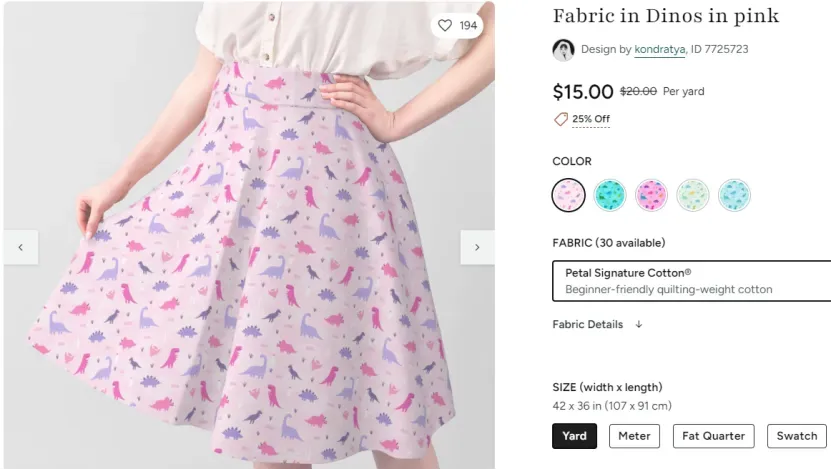This screenshot has width=831, height=470.
Task: Click the dino skirt product photo
Action: coord(249,235)
